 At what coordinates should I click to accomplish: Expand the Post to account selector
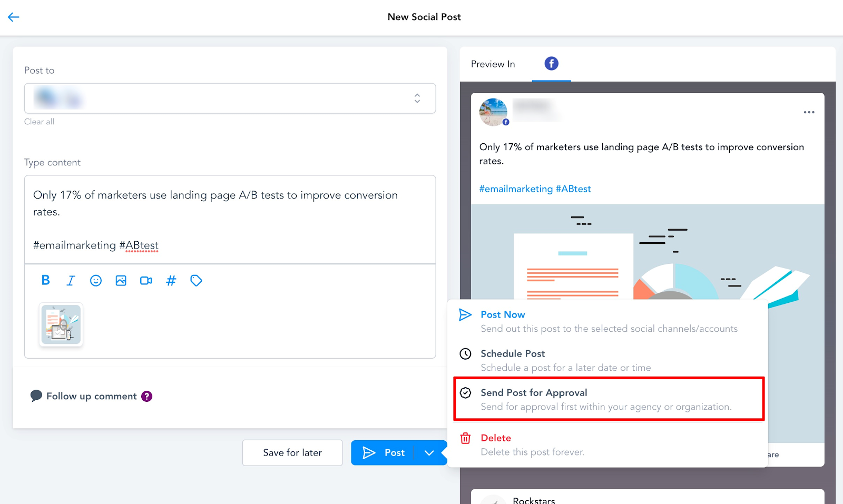[x=230, y=98]
